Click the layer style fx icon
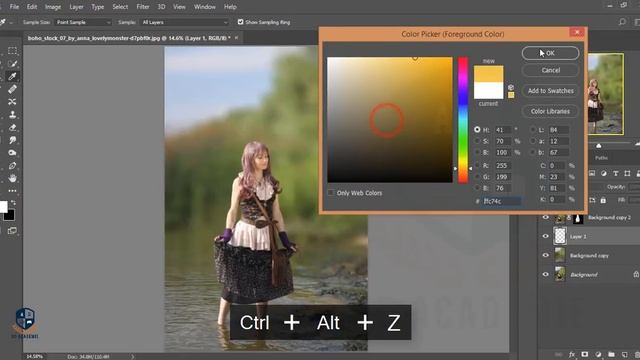 coord(572,354)
